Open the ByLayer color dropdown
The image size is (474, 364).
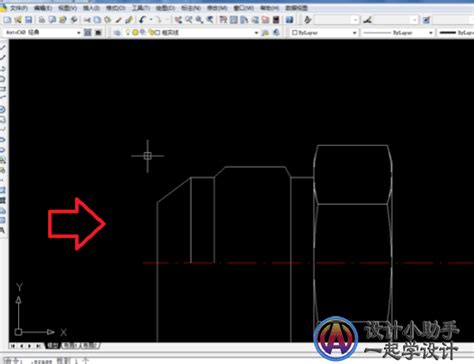354,33
